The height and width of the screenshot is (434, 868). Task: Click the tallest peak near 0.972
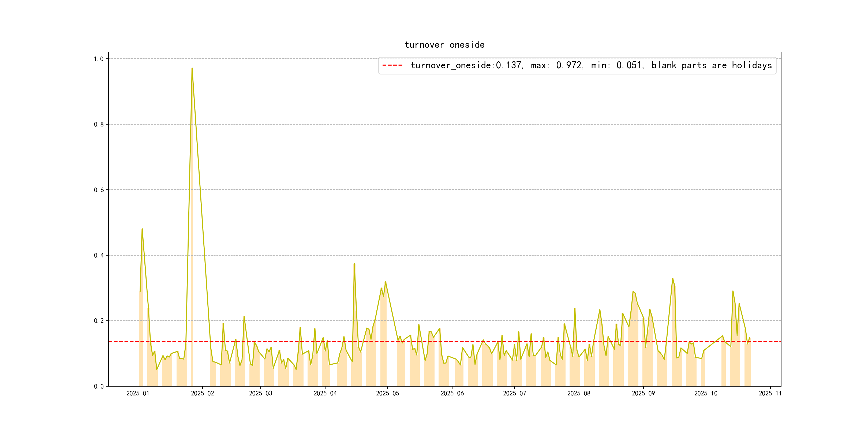[192, 68]
